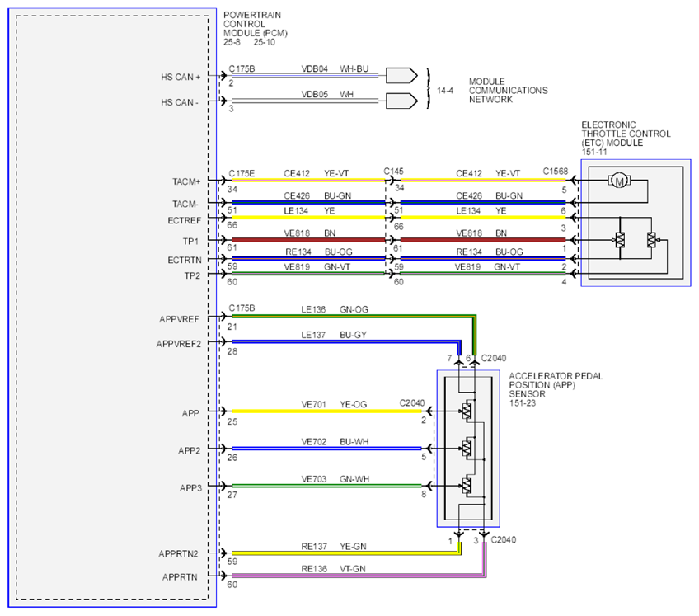699x616 pixels.
Task: Click the APP sensor bottom potentiometer symbol
Action: pyautogui.click(x=467, y=486)
